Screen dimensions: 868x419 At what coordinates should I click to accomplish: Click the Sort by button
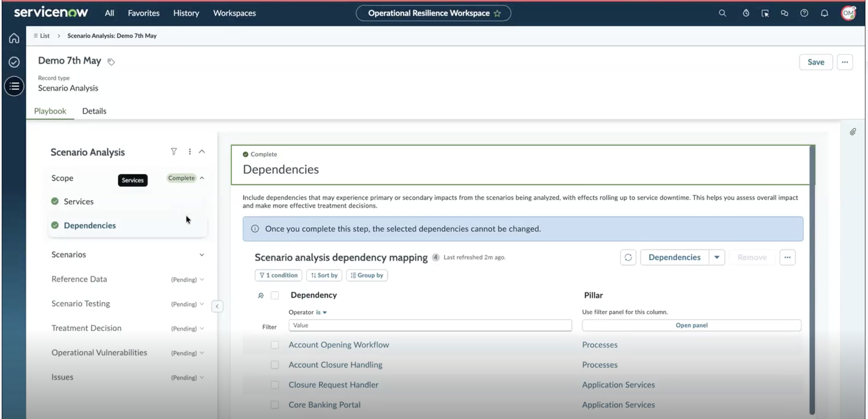pyautogui.click(x=325, y=275)
